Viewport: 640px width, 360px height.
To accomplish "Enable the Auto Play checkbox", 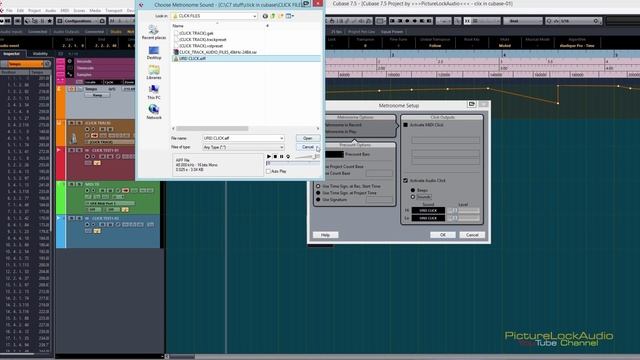I will 268,171.
